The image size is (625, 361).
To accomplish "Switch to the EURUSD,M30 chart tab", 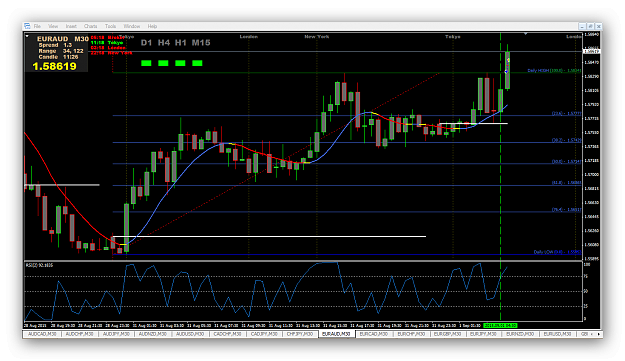I will pyautogui.click(x=557, y=334).
